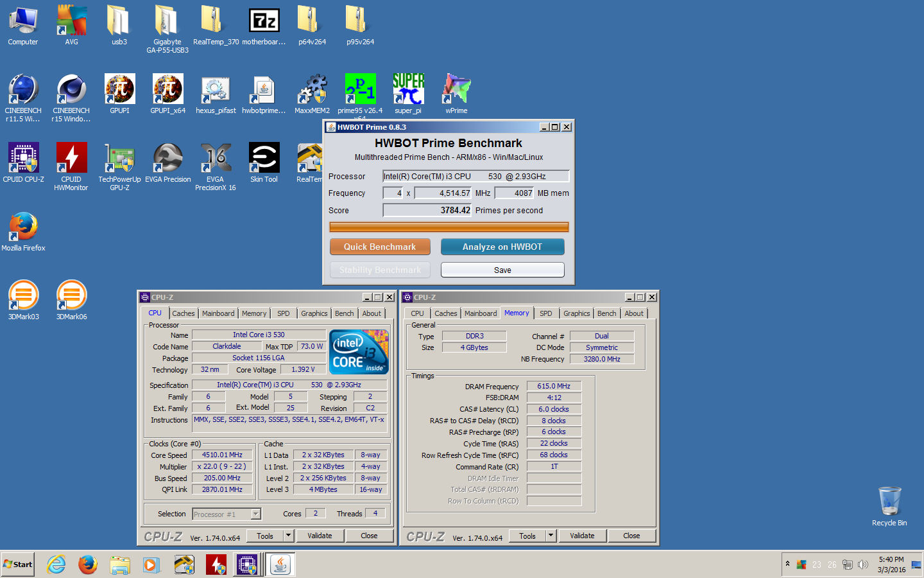Open hexus_pifast shortcut
Screen dimensions: 924x578
(x=216, y=94)
